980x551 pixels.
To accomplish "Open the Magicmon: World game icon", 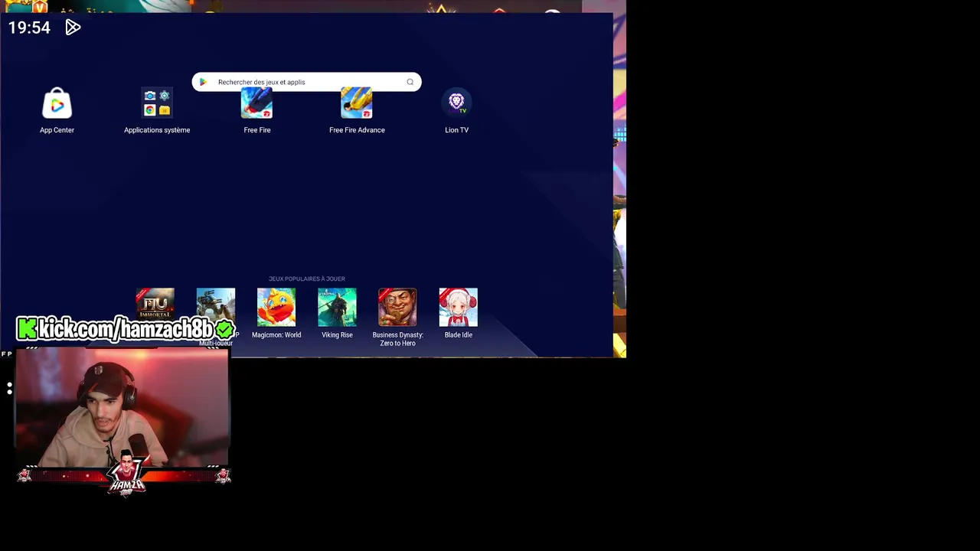I will coord(276,307).
